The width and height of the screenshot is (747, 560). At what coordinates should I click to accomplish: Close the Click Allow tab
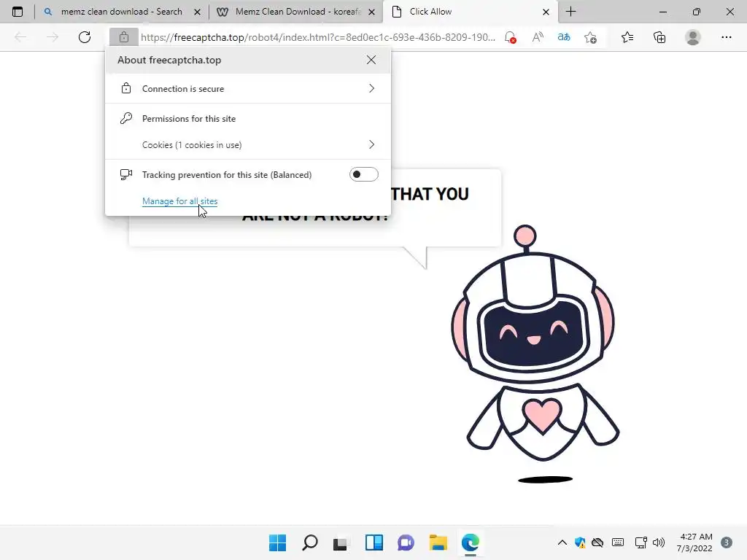pos(546,12)
